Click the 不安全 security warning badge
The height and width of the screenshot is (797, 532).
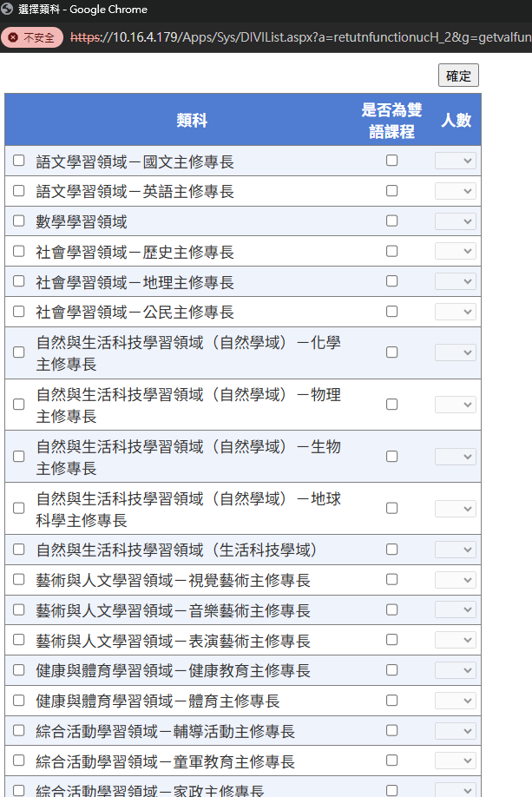pos(32,38)
